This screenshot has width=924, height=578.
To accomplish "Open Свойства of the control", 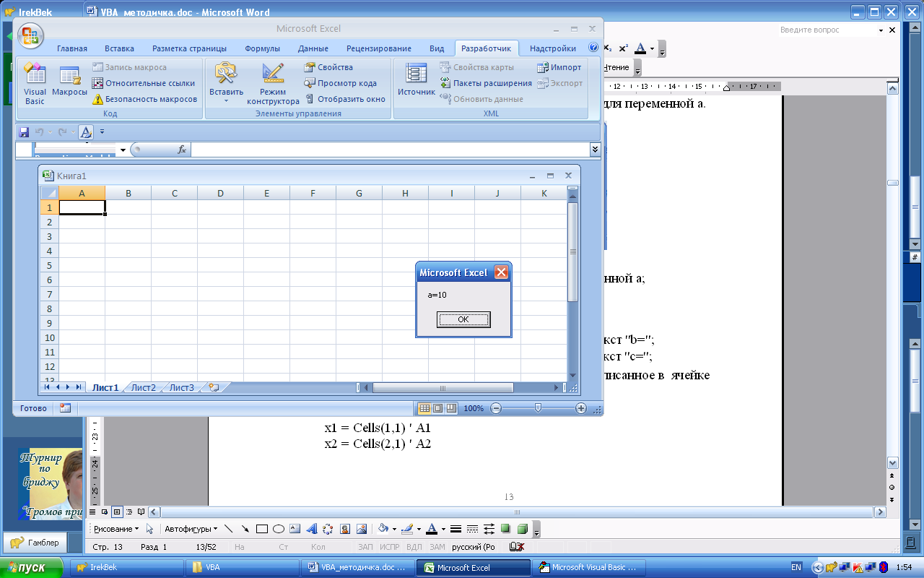I will (x=328, y=67).
